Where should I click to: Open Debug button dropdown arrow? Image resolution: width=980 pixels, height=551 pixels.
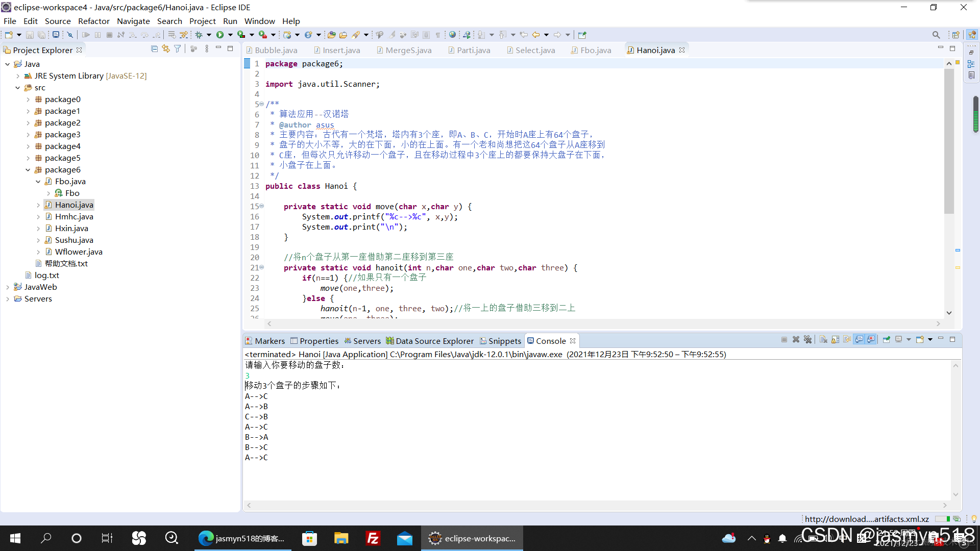(209, 35)
